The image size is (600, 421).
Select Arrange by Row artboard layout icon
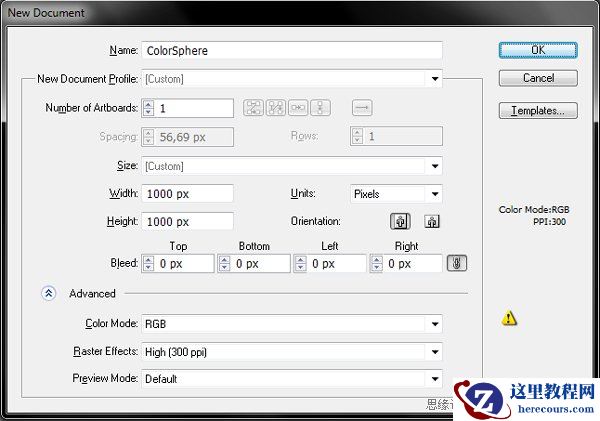298,108
